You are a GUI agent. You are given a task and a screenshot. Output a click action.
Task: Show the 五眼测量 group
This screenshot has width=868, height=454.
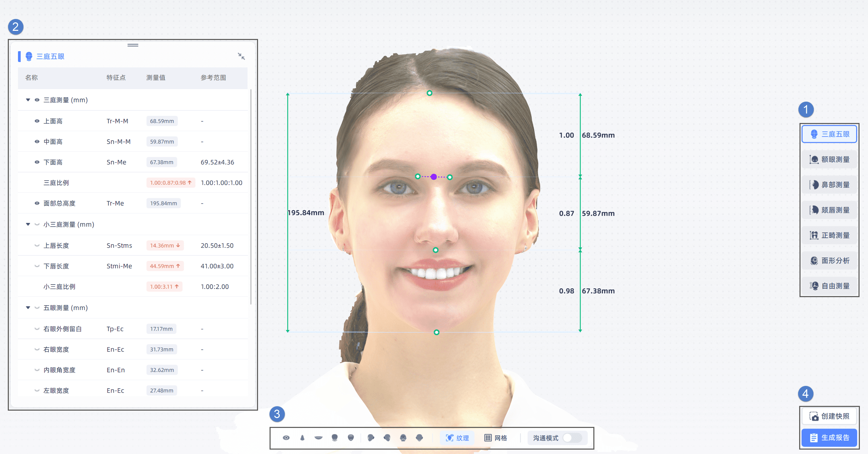point(37,308)
